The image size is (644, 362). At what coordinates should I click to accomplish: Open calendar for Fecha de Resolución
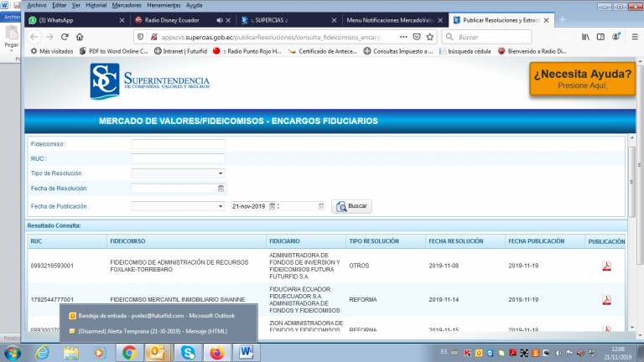(x=221, y=189)
